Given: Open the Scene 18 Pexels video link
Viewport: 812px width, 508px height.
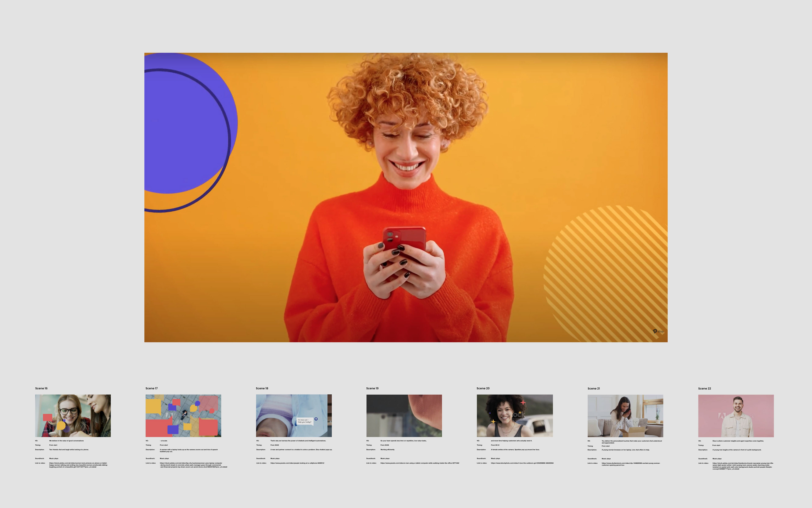Looking at the screenshot, I should pyautogui.click(x=297, y=463).
